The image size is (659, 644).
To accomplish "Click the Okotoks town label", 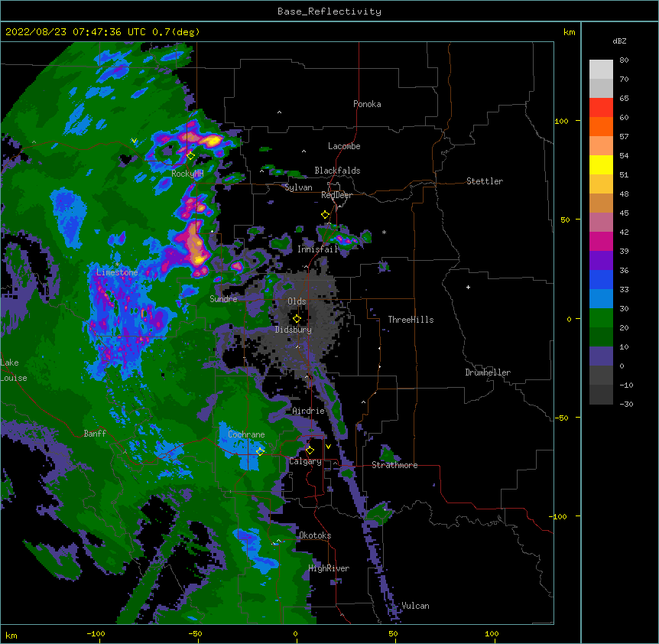I will [x=315, y=535].
